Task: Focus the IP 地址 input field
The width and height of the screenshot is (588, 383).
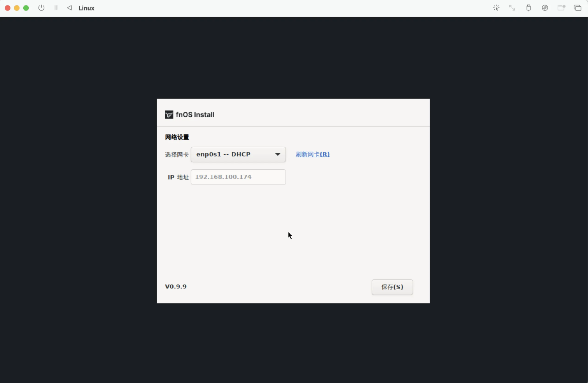Action: tap(238, 177)
